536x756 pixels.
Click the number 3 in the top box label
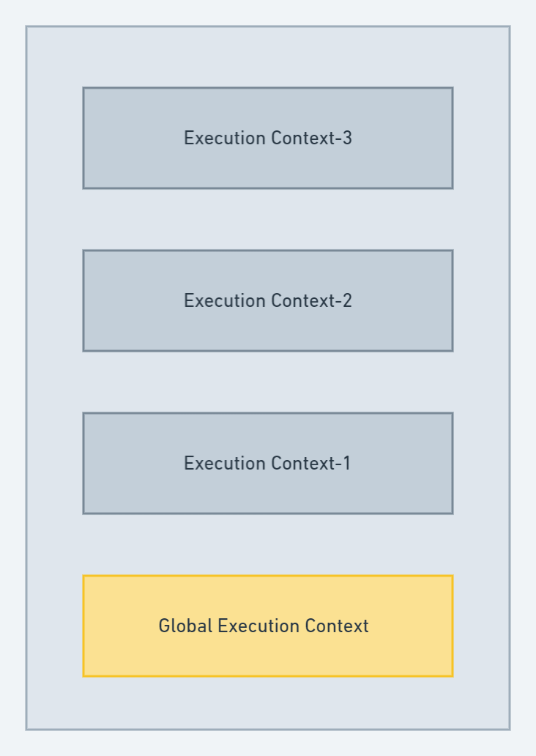coord(347,138)
